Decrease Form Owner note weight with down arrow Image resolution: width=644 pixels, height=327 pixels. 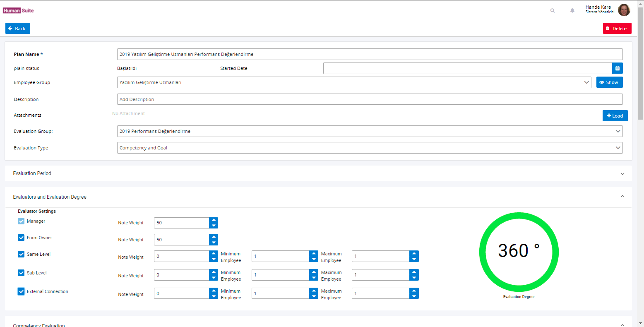pyautogui.click(x=214, y=243)
